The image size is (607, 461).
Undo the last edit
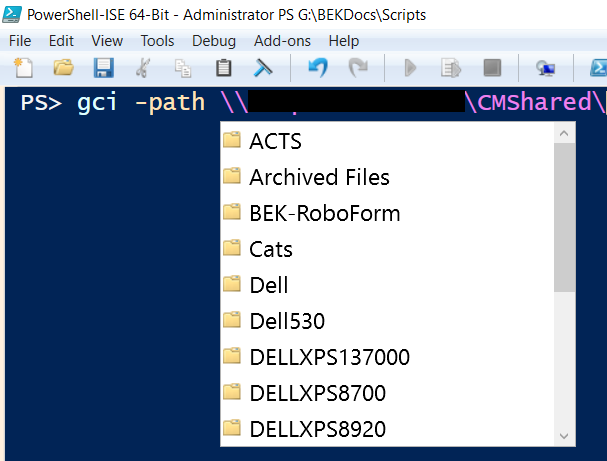tap(317, 68)
